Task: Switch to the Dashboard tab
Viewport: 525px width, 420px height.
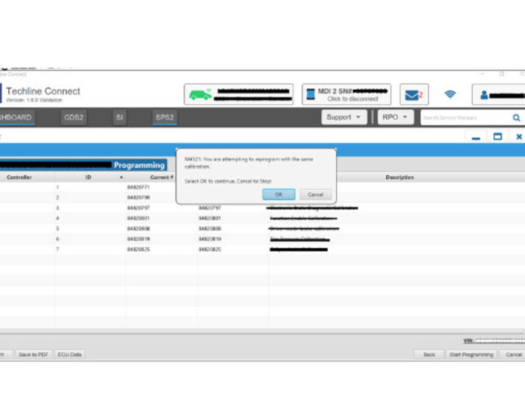Action: [16, 118]
